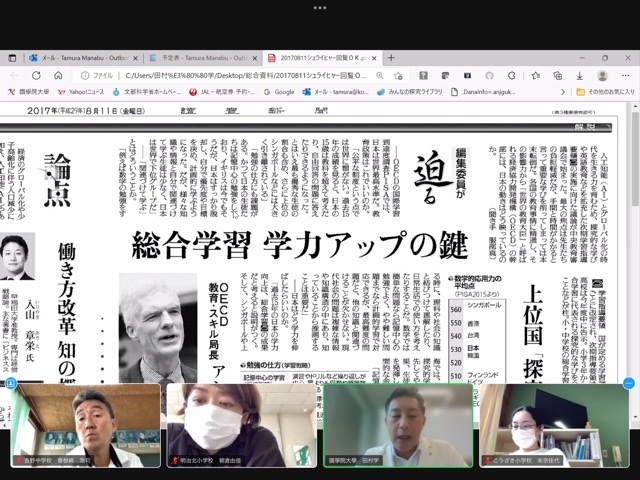Click the small portrait photo under 論点
This screenshot has width=640, height=480.
pos(18,256)
